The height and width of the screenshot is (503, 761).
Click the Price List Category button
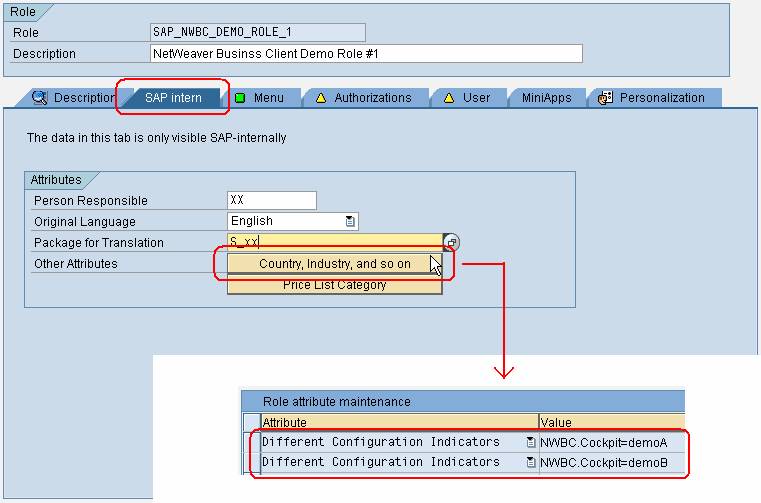[x=335, y=285]
